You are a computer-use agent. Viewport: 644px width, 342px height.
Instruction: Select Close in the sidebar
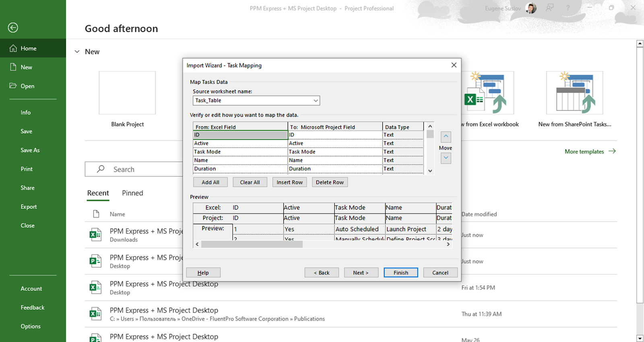tap(27, 226)
